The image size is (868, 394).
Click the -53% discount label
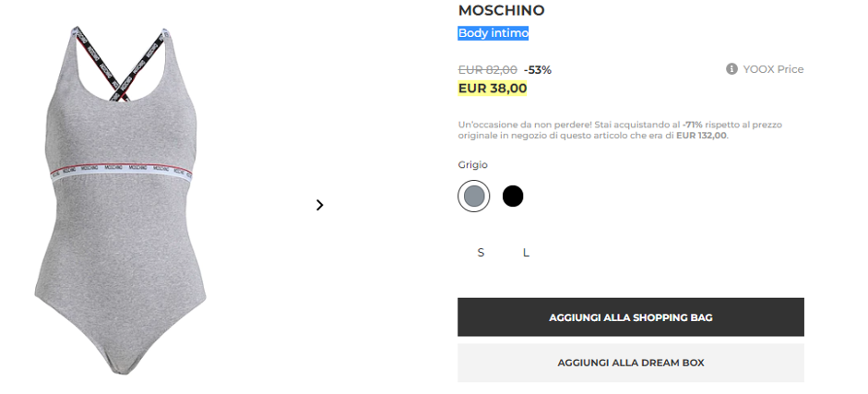[x=538, y=69]
